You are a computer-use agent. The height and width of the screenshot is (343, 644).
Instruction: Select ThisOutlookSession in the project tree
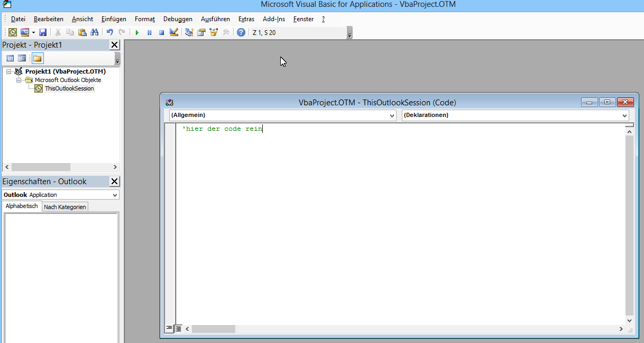coord(69,88)
